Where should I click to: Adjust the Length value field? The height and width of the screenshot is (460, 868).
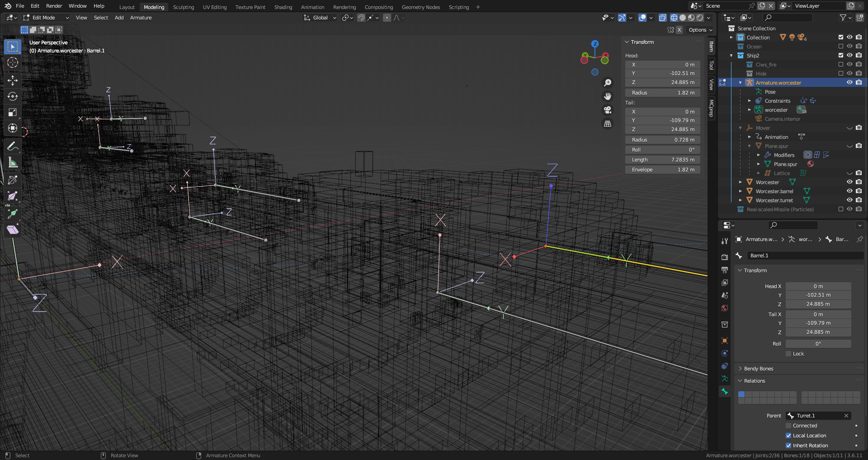pos(663,160)
